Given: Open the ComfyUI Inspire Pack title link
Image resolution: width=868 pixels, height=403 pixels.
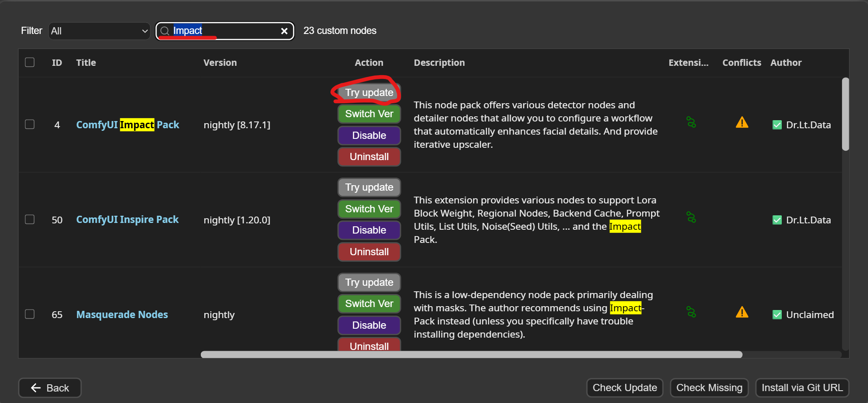Looking at the screenshot, I should [x=127, y=220].
